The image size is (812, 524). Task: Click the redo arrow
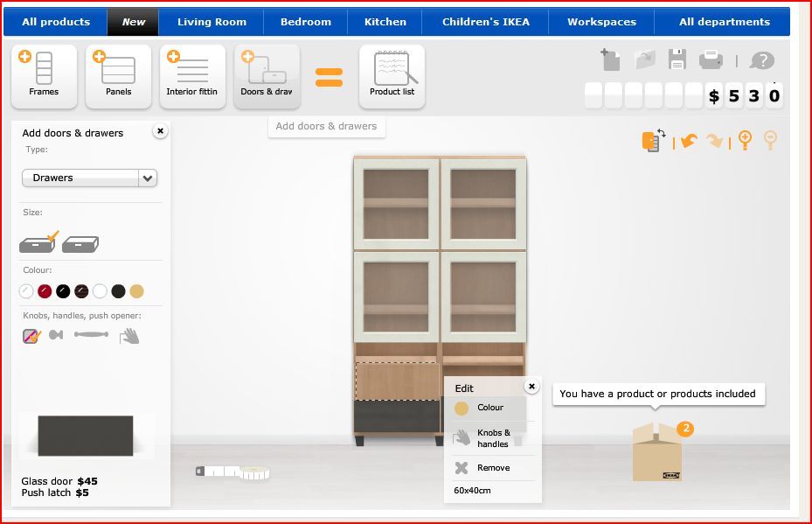point(715,141)
